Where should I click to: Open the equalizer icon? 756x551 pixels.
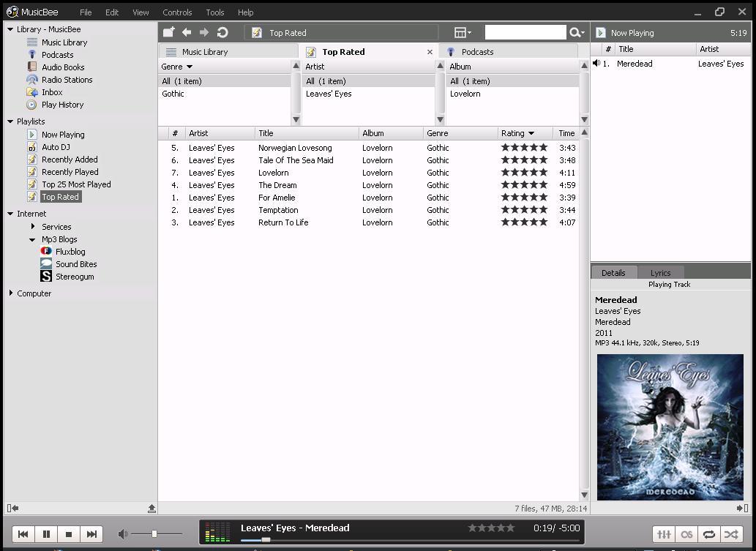[664, 534]
